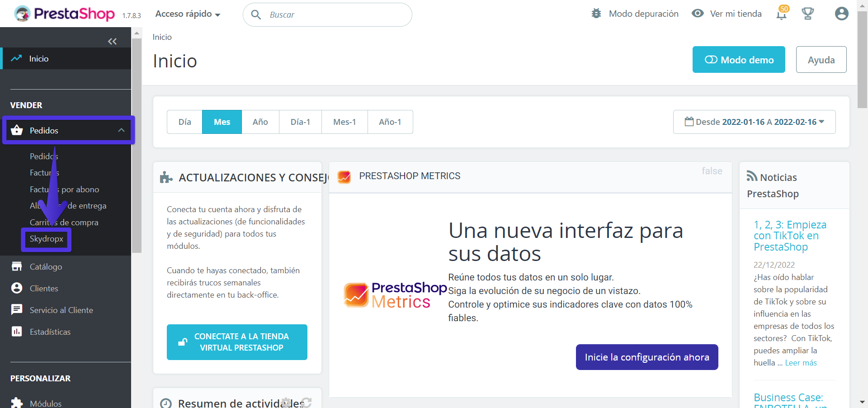Click the Leer más link

(x=801, y=363)
